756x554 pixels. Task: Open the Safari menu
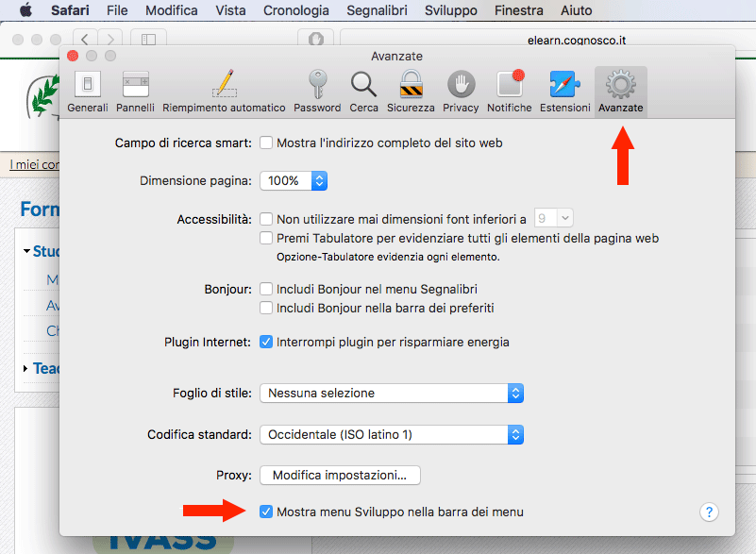[x=70, y=10]
